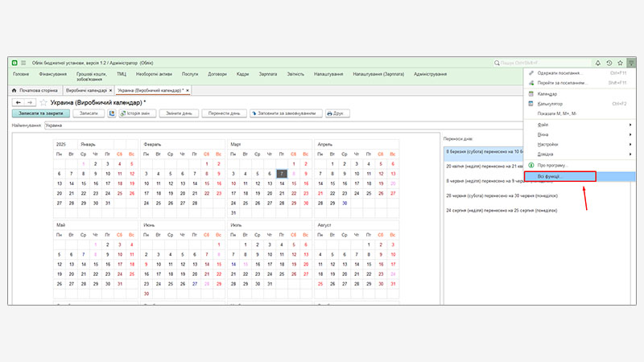Click the notifications bell icon
The image size is (644, 362).
(x=598, y=63)
